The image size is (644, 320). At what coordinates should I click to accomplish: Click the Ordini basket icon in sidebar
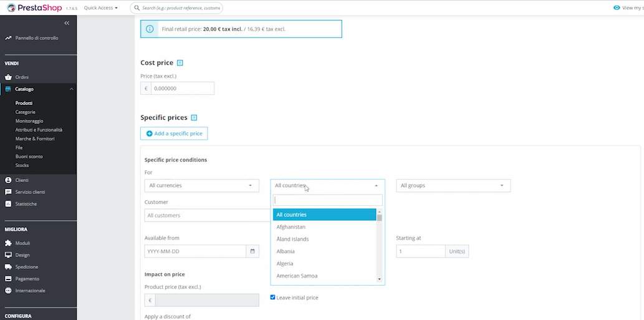click(x=8, y=77)
